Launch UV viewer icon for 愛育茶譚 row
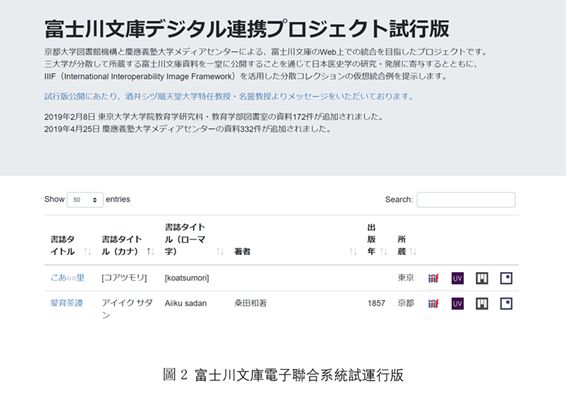567x409 pixels. 457,303
